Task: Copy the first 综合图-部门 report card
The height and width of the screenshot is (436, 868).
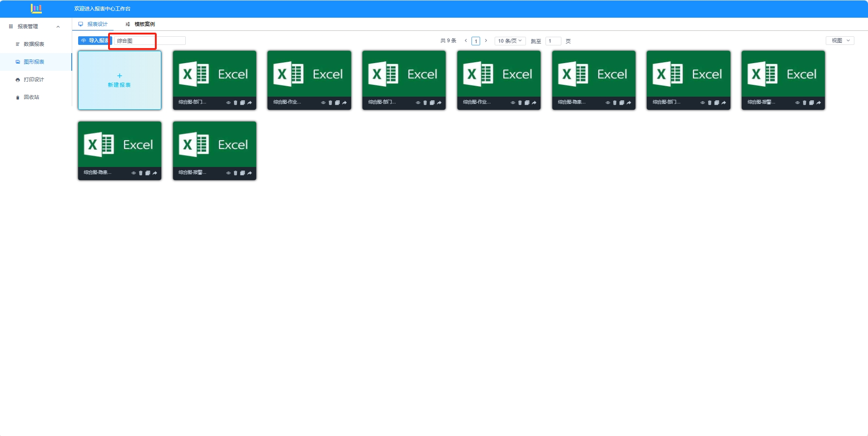Action: coord(243,103)
